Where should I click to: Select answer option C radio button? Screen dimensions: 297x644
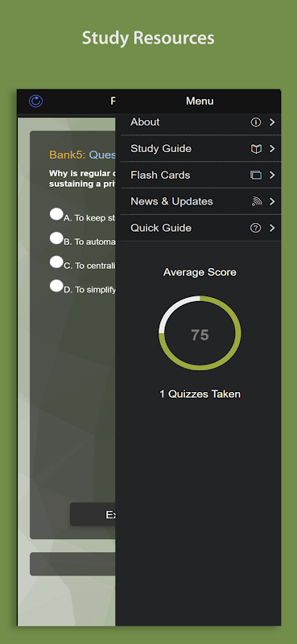[56, 262]
